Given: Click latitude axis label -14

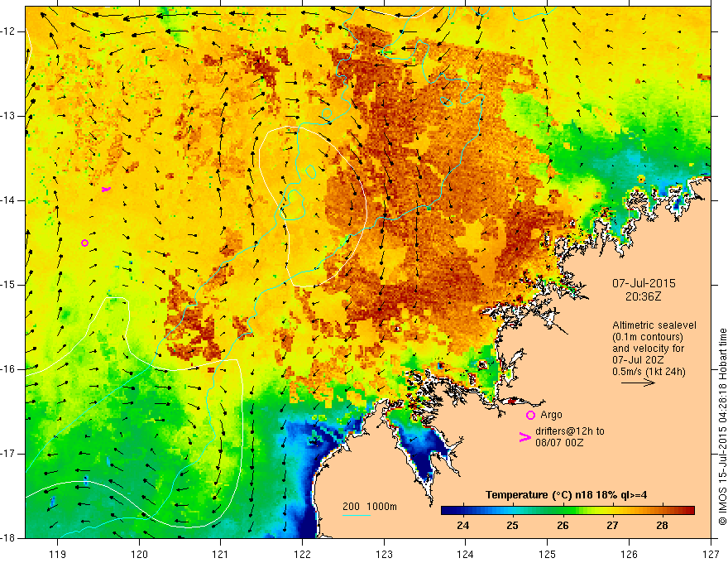Looking at the screenshot, I should 9,200.
